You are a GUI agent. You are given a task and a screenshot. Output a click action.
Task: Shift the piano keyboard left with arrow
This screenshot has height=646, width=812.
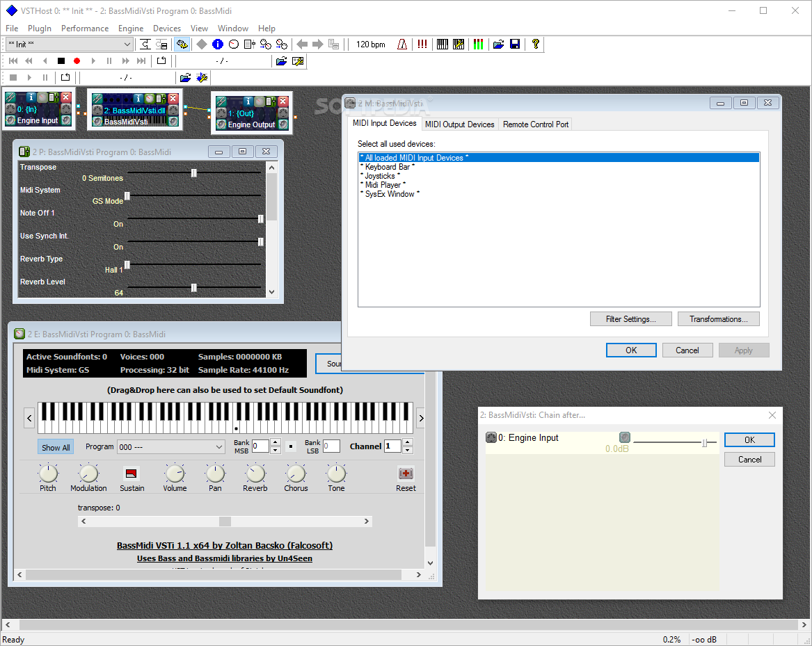(29, 418)
